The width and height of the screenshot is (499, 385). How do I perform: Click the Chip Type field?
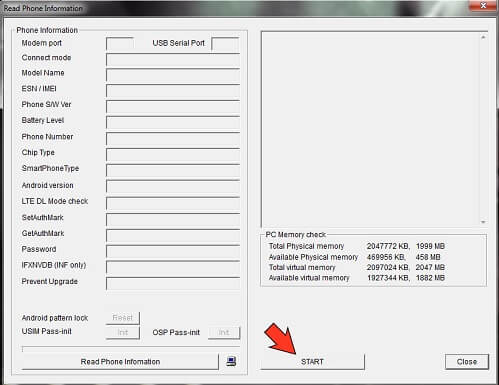pyautogui.click(x=173, y=154)
